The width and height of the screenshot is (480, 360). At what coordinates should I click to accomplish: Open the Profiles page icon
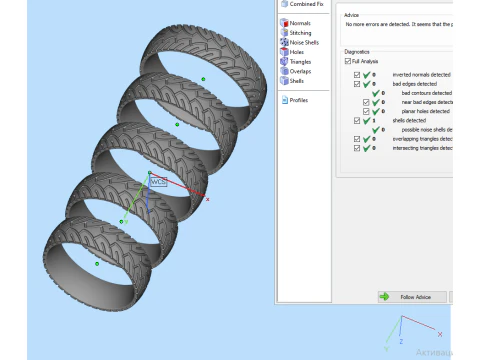click(285, 100)
